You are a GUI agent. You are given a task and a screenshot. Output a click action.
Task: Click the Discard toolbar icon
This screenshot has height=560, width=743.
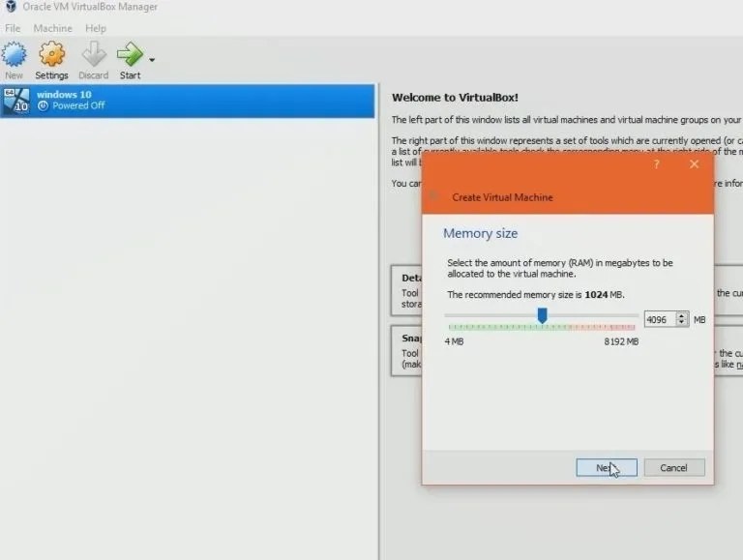tap(94, 54)
